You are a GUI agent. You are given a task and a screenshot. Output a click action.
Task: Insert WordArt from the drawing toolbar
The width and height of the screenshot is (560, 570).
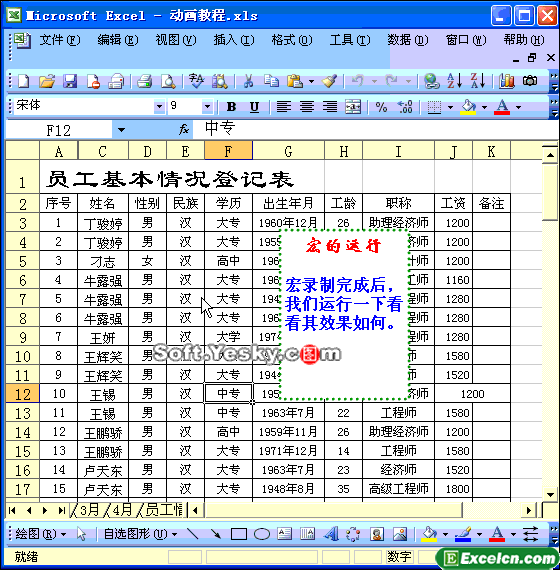[x=331, y=534]
